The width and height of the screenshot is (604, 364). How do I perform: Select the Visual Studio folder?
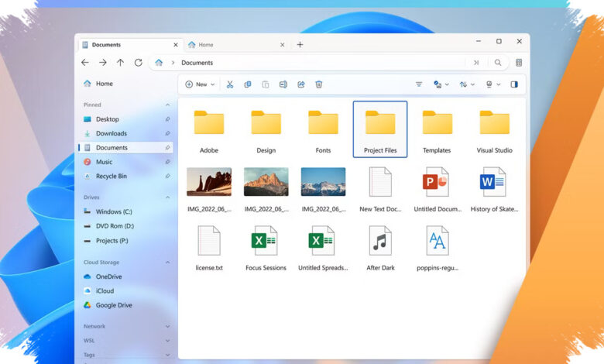494,129
